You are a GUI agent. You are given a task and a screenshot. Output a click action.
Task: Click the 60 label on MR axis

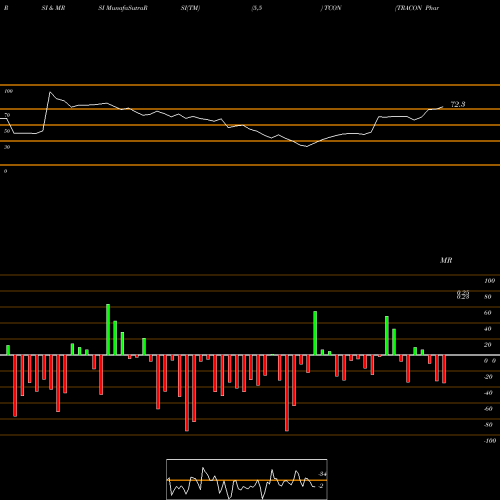488,313
